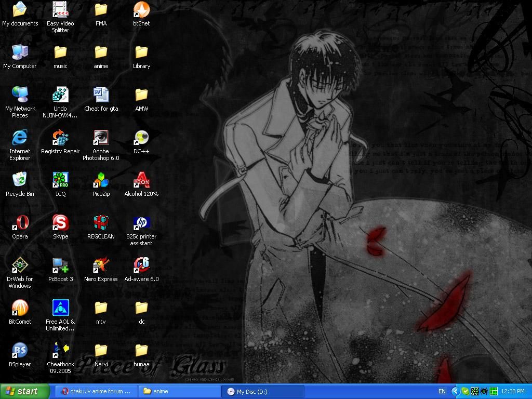Click the white flower pattern tray icon
This screenshot has height=399, width=532.
(x=475, y=391)
